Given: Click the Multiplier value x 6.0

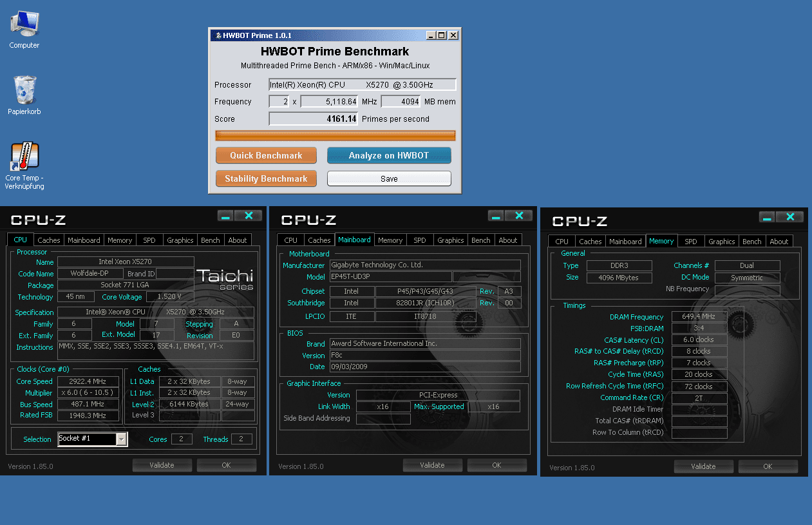Looking at the screenshot, I should click(88, 393).
